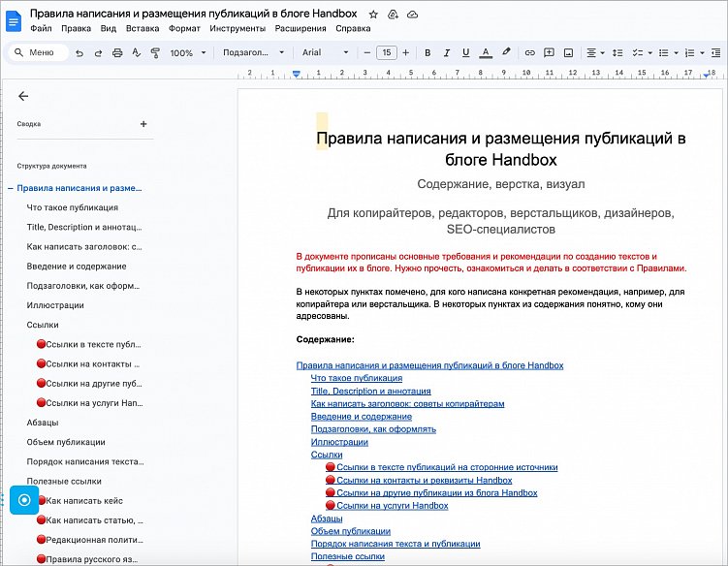Close the outline with back arrow
Viewport: 728px width, 566px height.
point(23,96)
